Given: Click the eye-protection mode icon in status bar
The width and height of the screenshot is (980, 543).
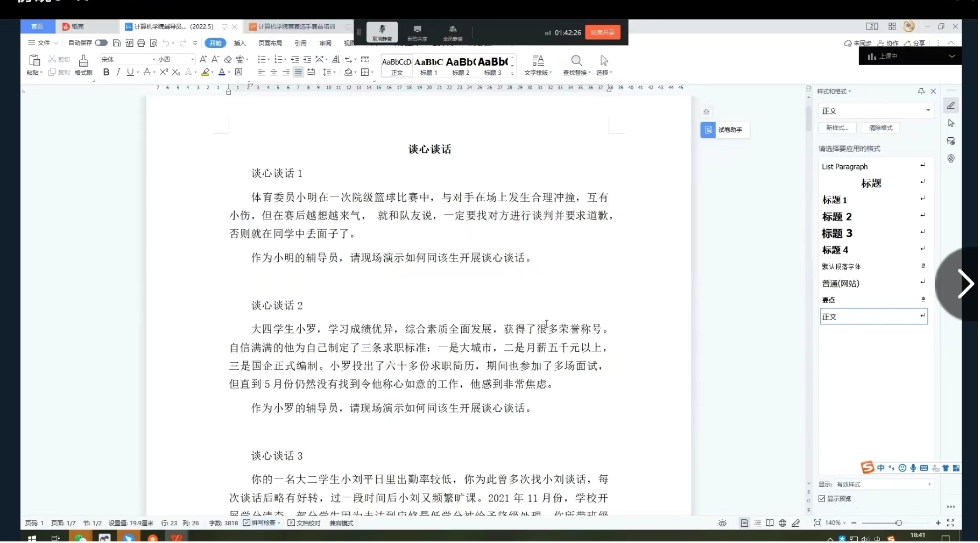Looking at the screenshot, I should tap(722, 523).
